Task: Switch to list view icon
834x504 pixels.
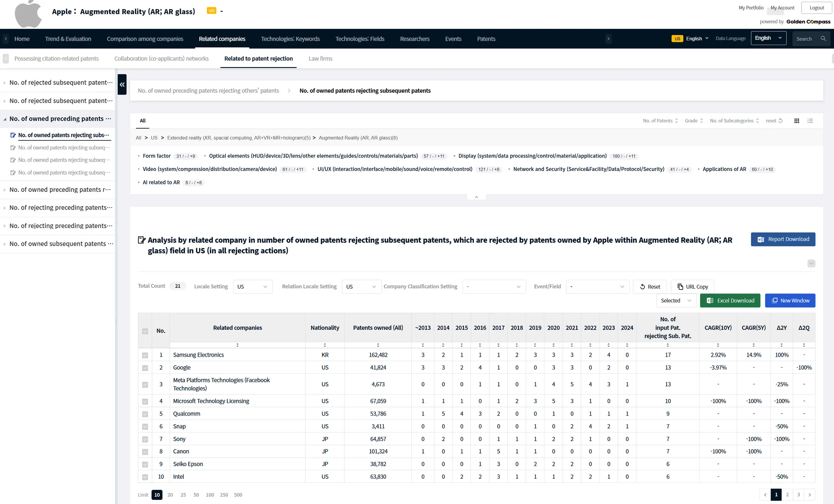Action: pyautogui.click(x=810, y=121)
